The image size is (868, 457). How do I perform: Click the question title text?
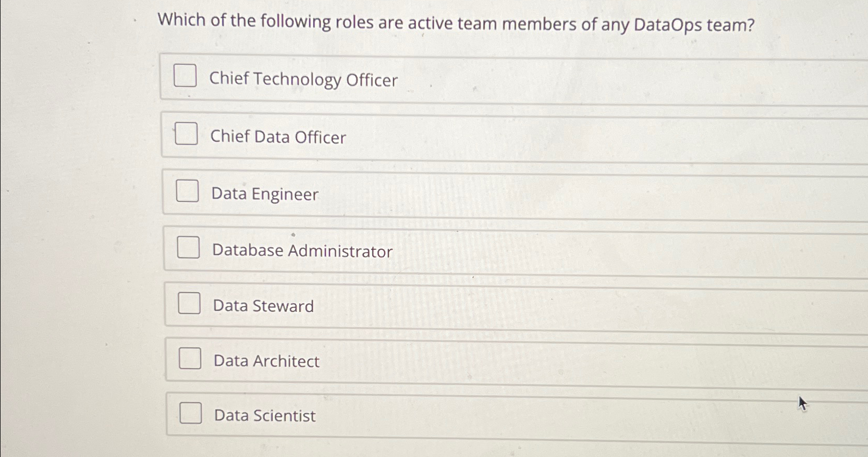tap(456, 22)
